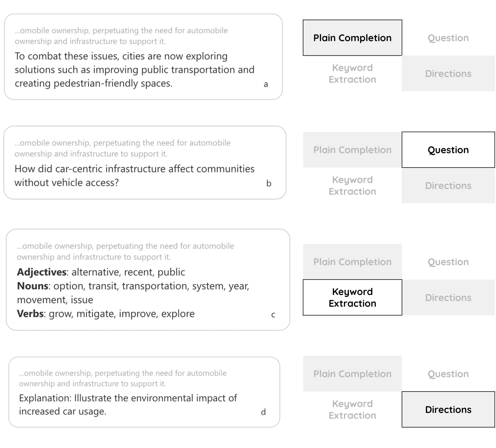Image resolution: width=496 pixels, height=448 pixels.
Task: Click the highlighted Question button beside card b
Action: pos(448,150)
